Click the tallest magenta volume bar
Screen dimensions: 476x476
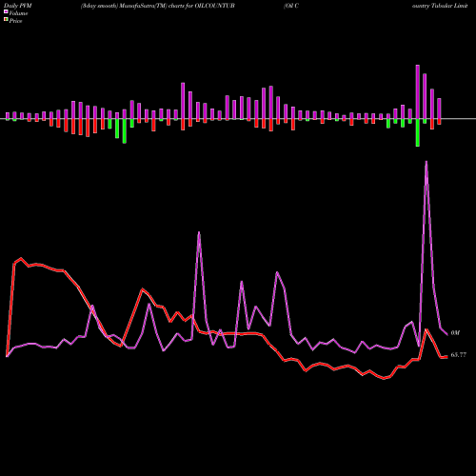point(418,92)
